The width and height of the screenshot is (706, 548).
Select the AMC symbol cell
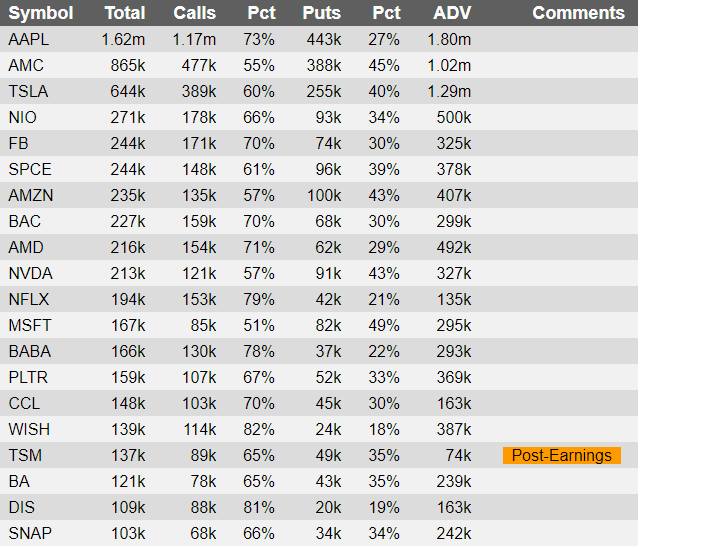(x=26, y=66)
